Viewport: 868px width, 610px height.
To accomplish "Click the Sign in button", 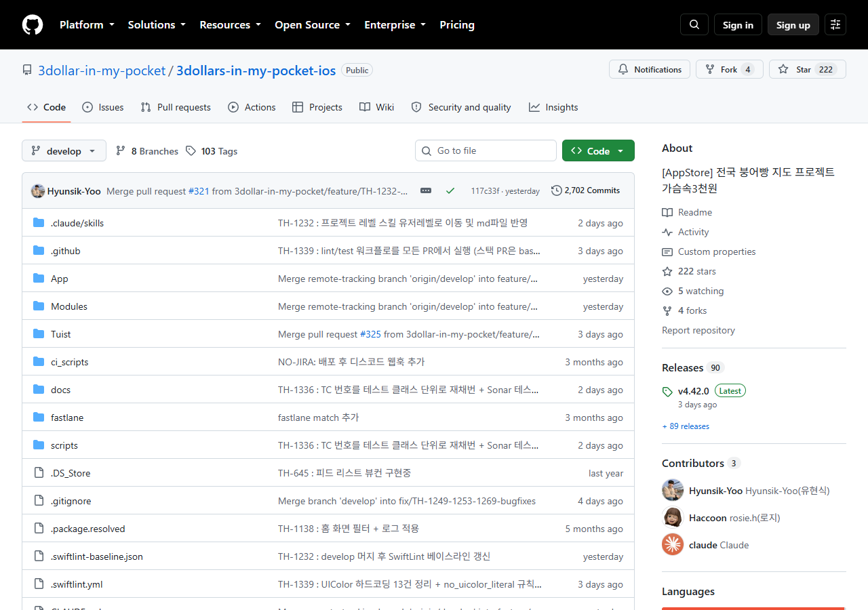I will click(738, 24).
